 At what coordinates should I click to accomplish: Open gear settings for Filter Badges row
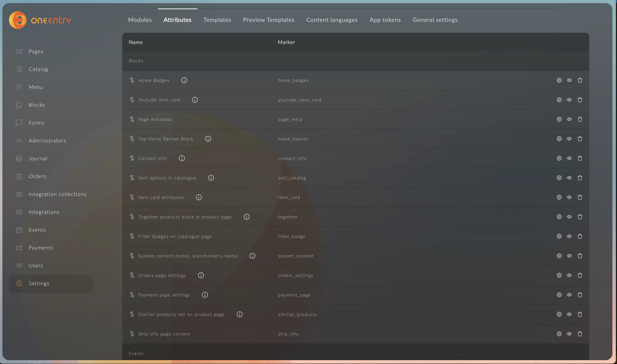(x=559, y=236)
